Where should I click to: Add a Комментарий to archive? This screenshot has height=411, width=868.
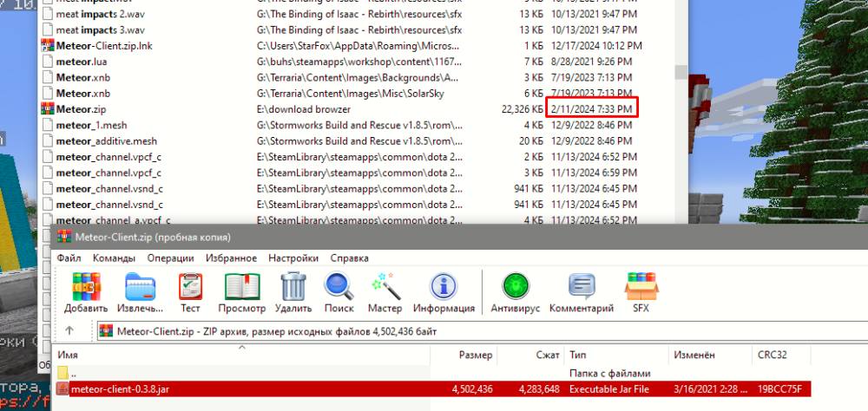[x=582, y=292]
